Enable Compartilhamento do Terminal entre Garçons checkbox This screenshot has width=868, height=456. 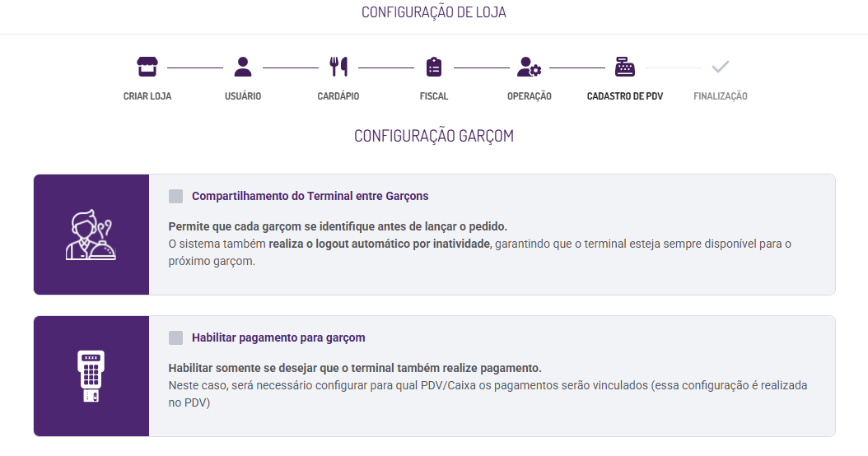coord(175,197)
